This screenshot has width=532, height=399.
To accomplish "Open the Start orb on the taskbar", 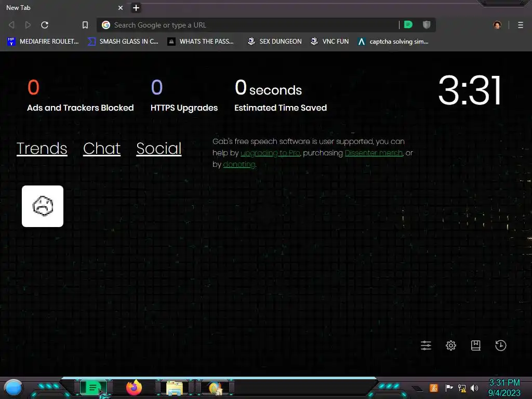I will tap(14, 388).
